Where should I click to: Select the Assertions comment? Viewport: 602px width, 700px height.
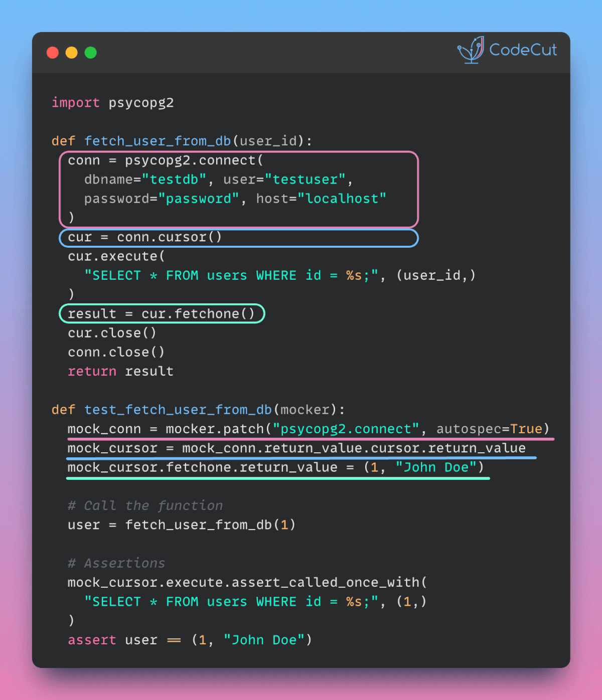click(116, 563)
